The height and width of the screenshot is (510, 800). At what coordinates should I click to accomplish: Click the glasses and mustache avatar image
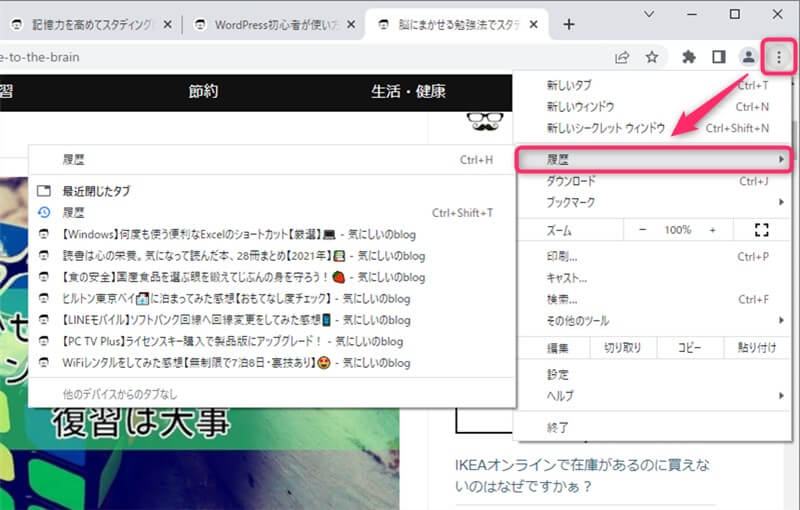(485, 121)
